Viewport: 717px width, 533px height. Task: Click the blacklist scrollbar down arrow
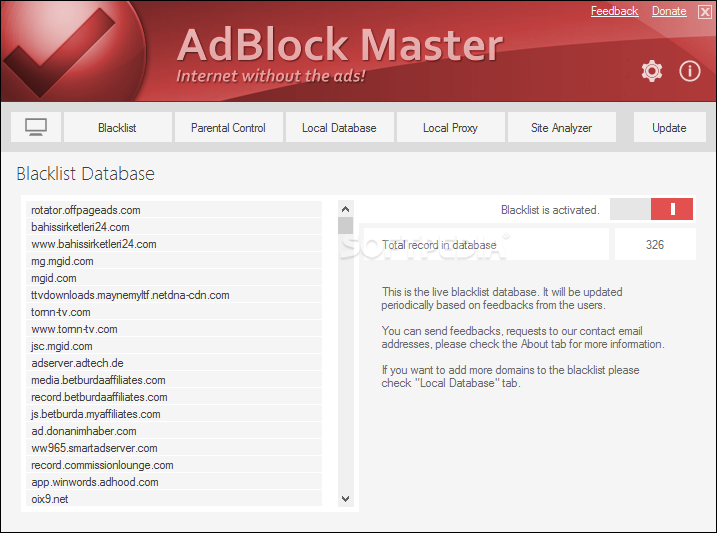pos(346,499)
